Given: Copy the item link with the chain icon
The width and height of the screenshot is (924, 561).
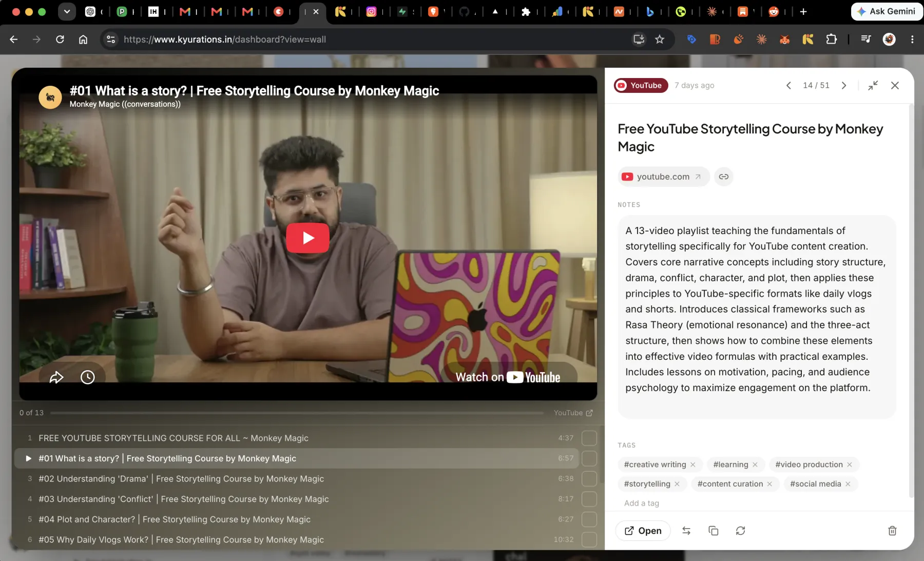Looking at the screenshot, I should pos(723,177).
